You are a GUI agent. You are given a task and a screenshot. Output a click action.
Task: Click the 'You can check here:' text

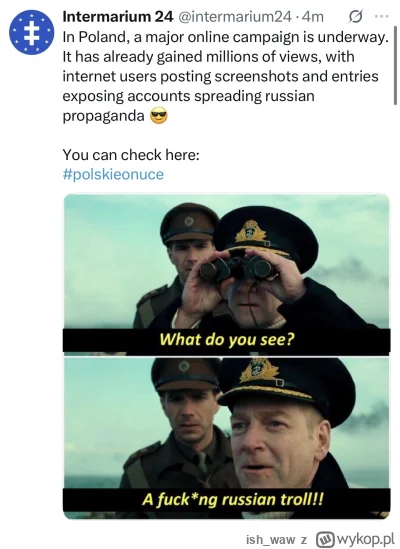[x=131, y=154]
